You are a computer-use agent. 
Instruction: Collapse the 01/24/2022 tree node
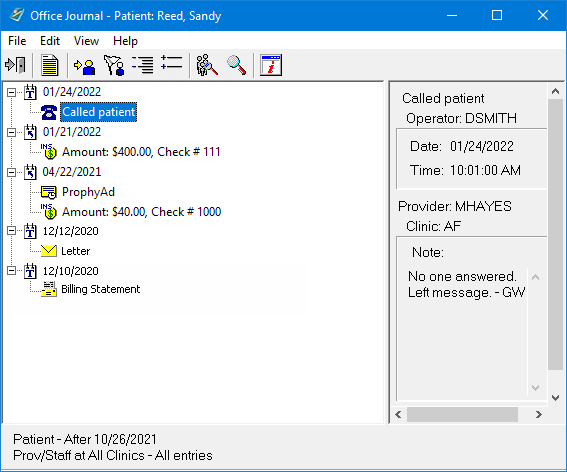click(x=12, y=93)
